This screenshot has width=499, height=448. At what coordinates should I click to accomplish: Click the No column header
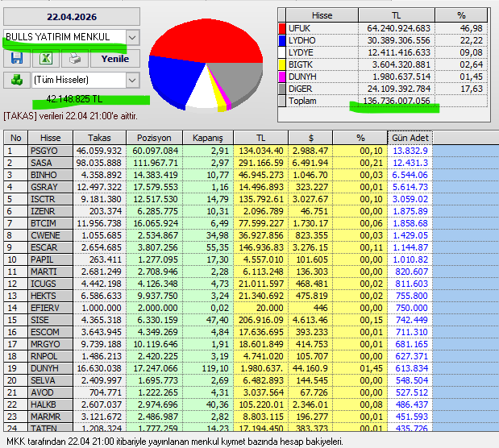(15, 138)
